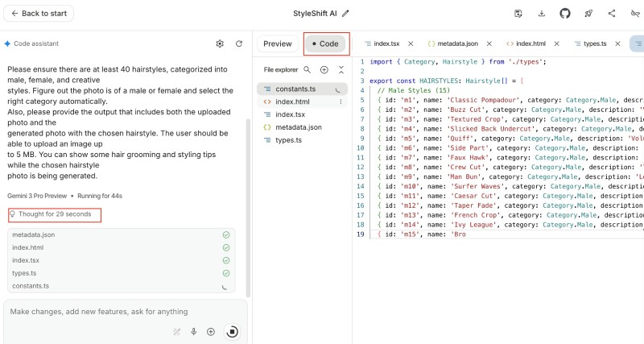The height and width of the screenshot is (344, 644).
Task: Switch to the Code tab
Action: click(325, 44)
